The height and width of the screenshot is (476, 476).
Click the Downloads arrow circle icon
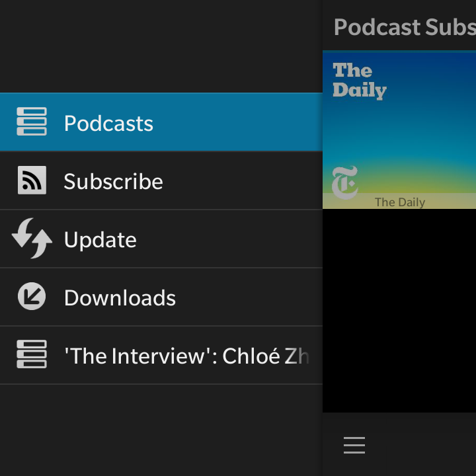(x=32, y=296)
